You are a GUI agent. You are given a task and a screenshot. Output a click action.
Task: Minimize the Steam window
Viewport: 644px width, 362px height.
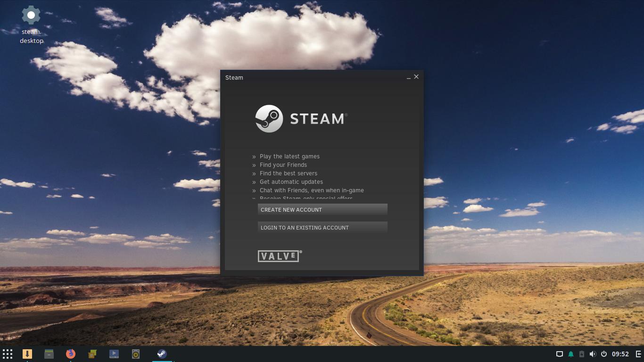[409, 77]
